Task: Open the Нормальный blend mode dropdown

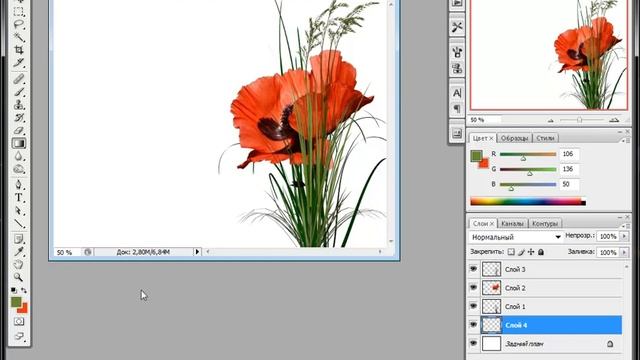Action: [x=516, y=237]
